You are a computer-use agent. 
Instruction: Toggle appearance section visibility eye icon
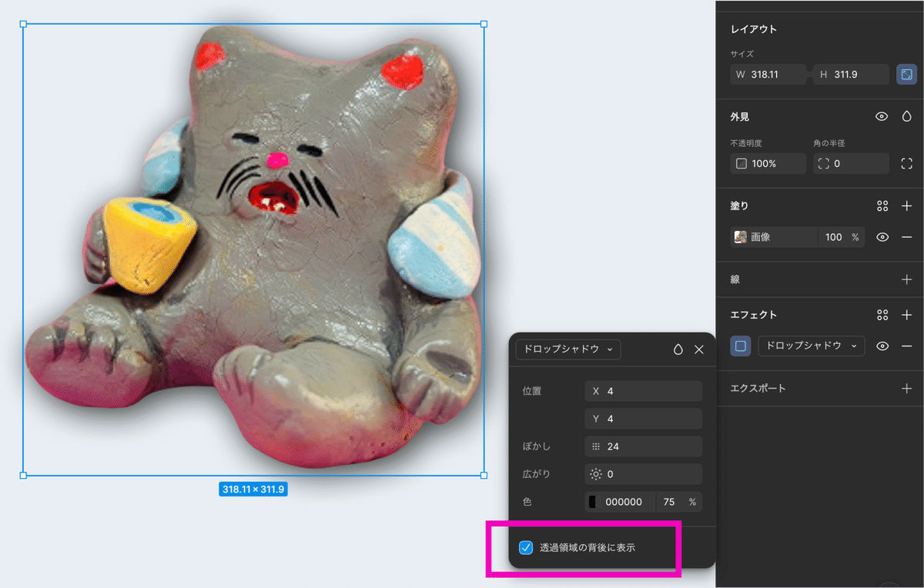click(882, 116)
